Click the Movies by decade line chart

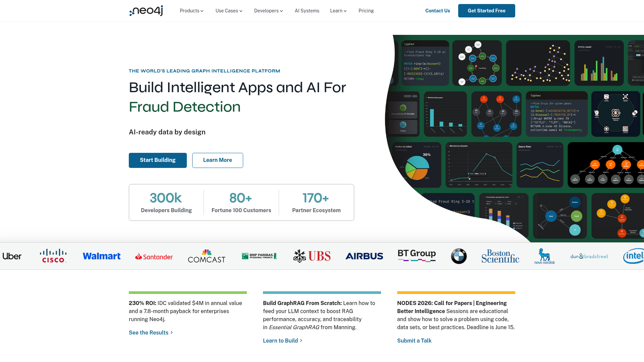[479, 165]
